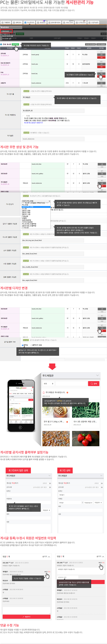Screen dimensions: 107x644
Task: Open the 결제/통계관리 tab
Action: pos(54,22)
